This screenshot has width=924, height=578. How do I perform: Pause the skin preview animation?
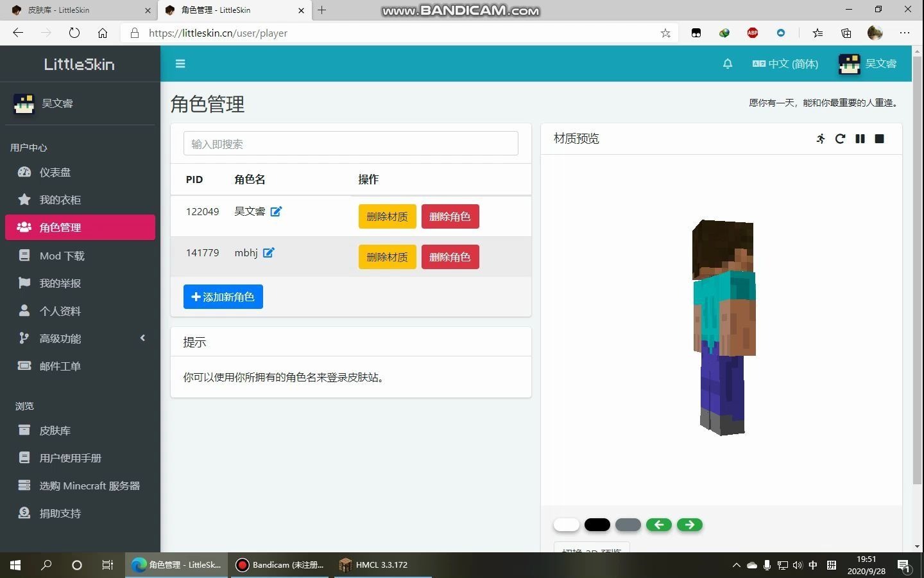[x=860, y=139]
